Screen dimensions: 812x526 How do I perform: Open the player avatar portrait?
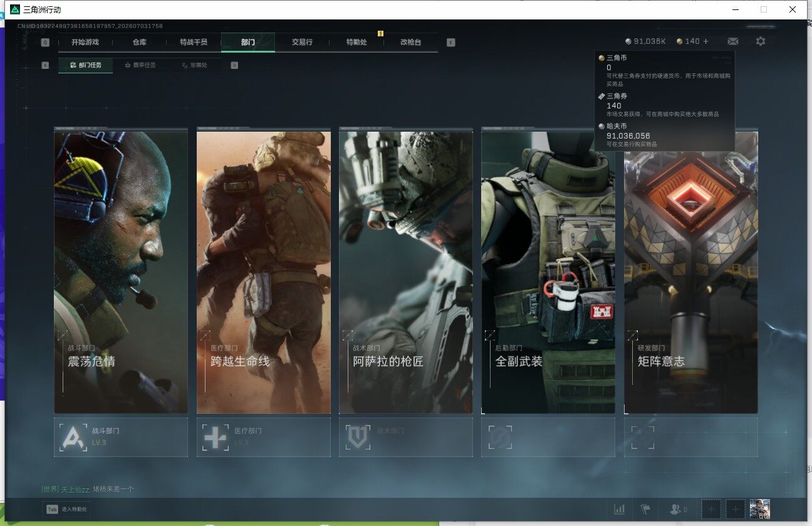(x=760, y=510)
